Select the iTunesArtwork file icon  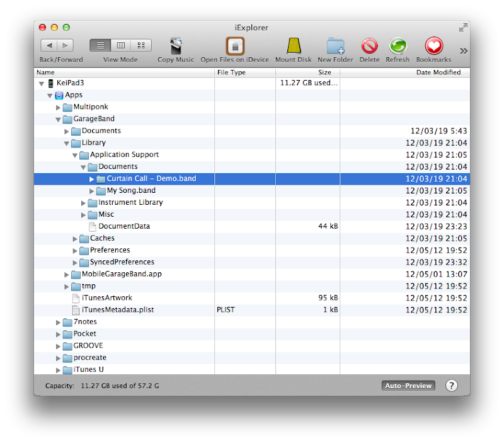click(76, 298)
